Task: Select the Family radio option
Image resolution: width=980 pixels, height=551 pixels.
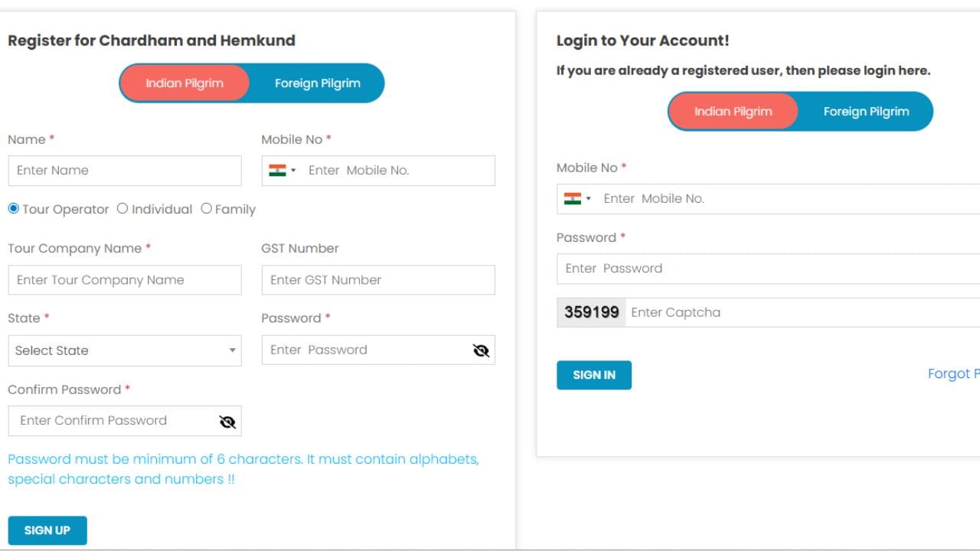Action: tap(206, 209)
